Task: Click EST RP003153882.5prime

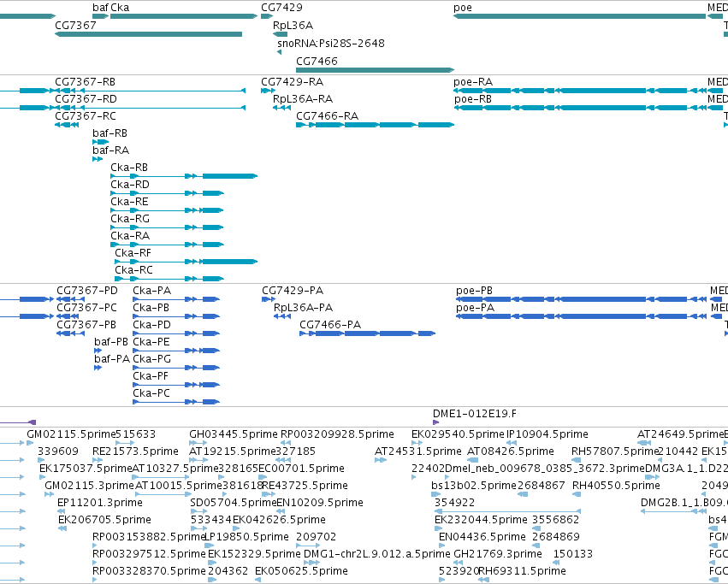Action: point(149,537)
